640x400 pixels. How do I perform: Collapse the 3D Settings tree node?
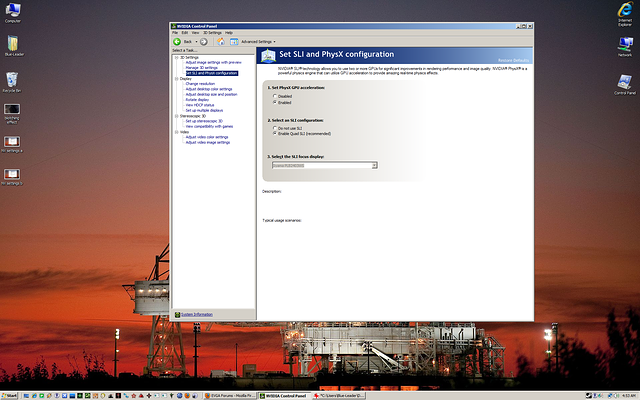pos(176,57)
